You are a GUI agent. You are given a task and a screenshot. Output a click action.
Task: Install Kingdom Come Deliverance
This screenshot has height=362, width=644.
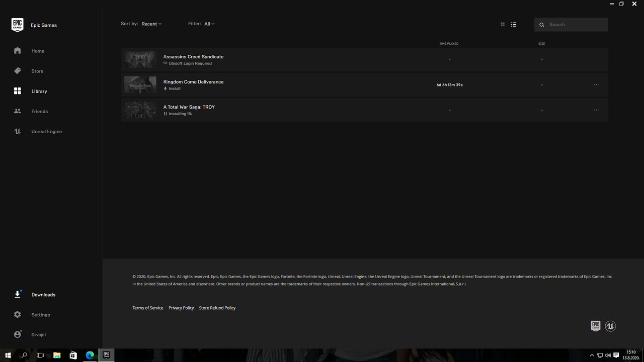172,88
